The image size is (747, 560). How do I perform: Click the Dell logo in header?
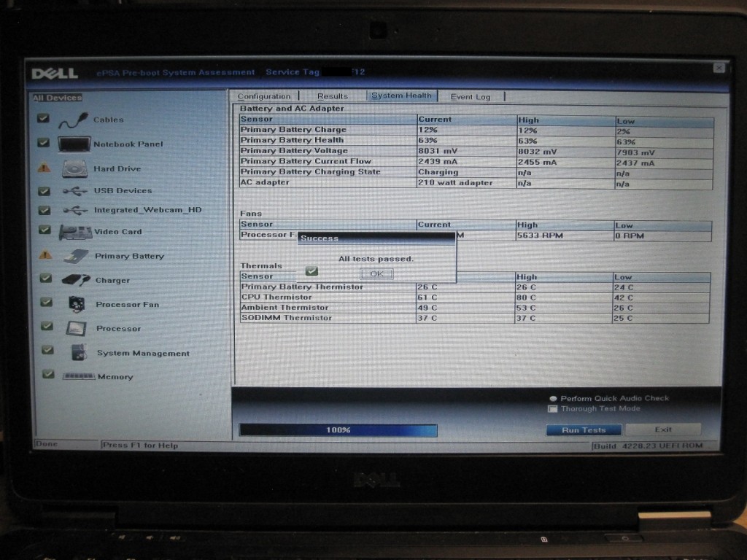pyautogui.click(x=55, y=74)
